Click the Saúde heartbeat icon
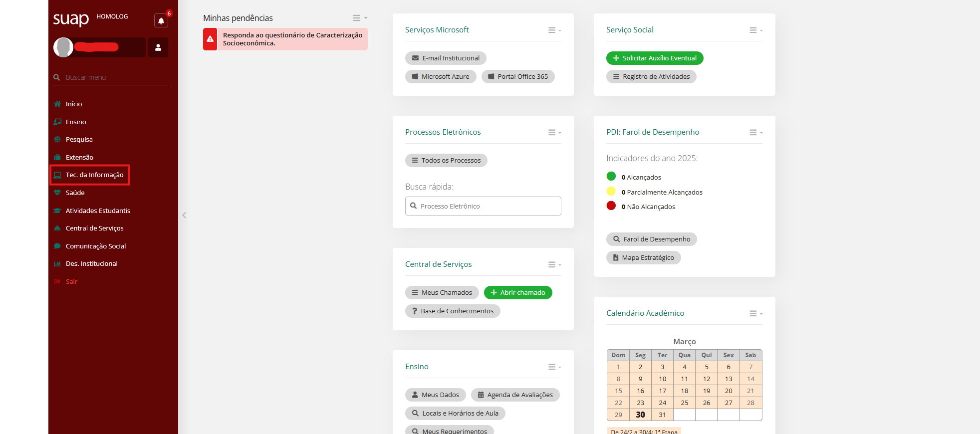This screenshot has height=434, width=980. (57, 193)
